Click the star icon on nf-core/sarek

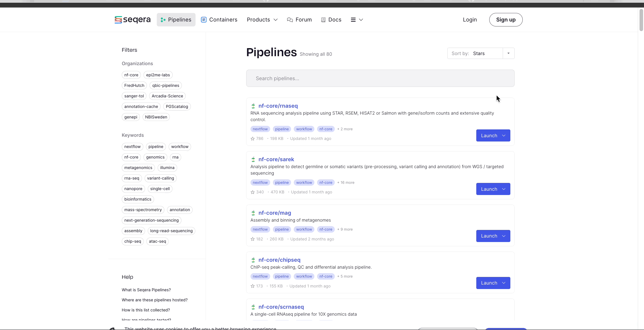pos(252,192)
